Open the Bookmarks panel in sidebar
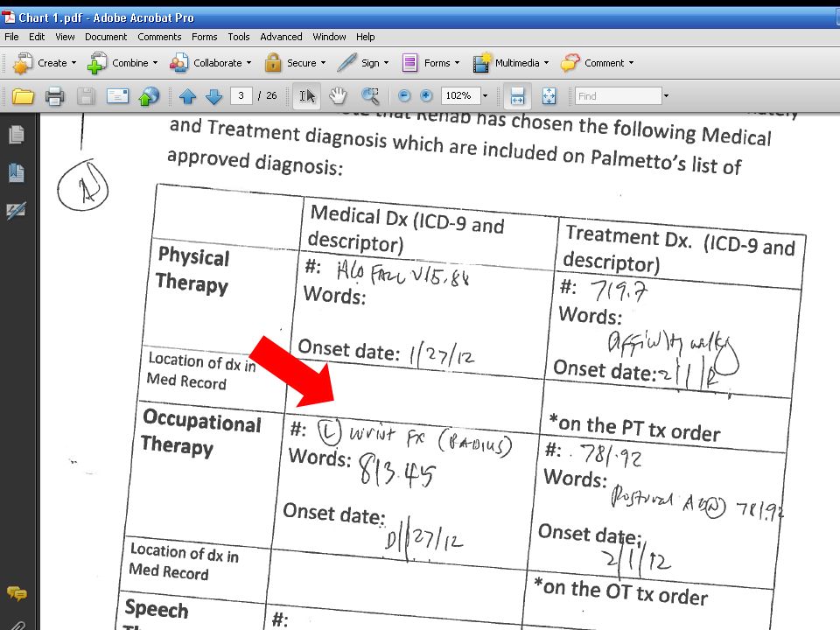The image size is (840, 630). coord(17,172)
